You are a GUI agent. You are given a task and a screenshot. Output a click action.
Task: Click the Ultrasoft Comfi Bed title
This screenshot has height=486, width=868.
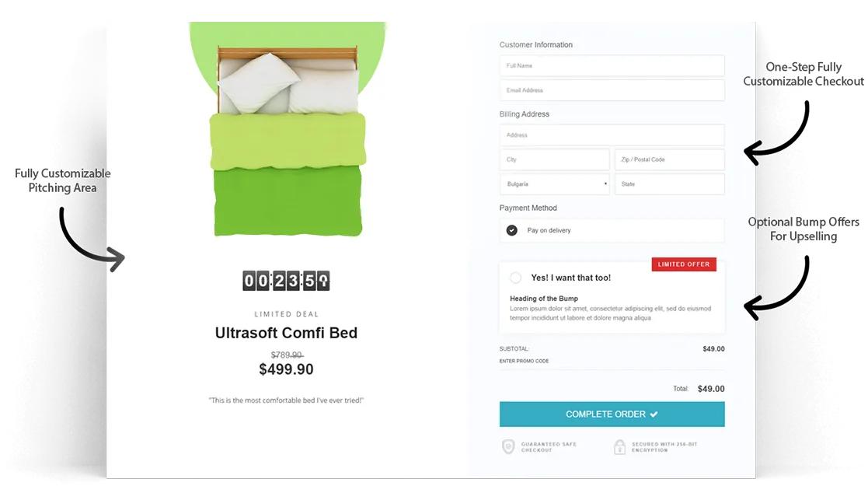286,333
